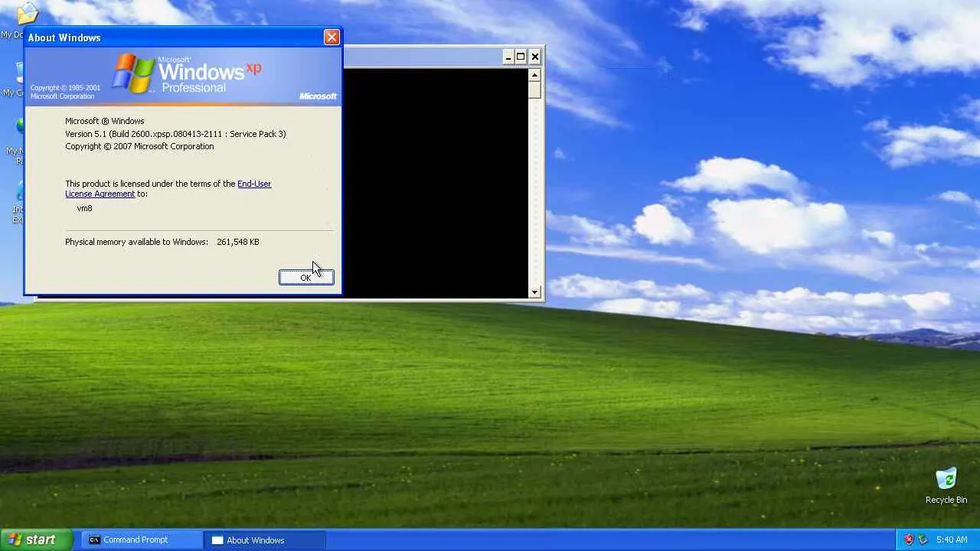980x551 pixels.
Task: Click the Microsoft ® Windows text line
Action: (x=104, y=121)
